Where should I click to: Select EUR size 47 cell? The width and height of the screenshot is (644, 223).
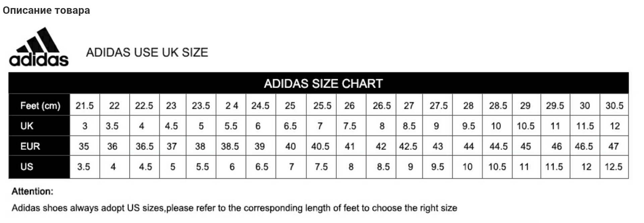point(613,146)
